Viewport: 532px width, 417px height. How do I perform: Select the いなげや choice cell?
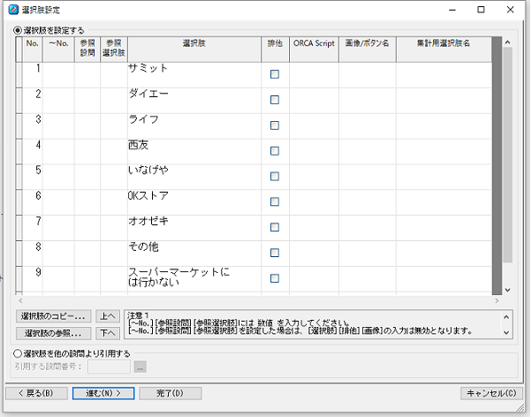point(194,177)
